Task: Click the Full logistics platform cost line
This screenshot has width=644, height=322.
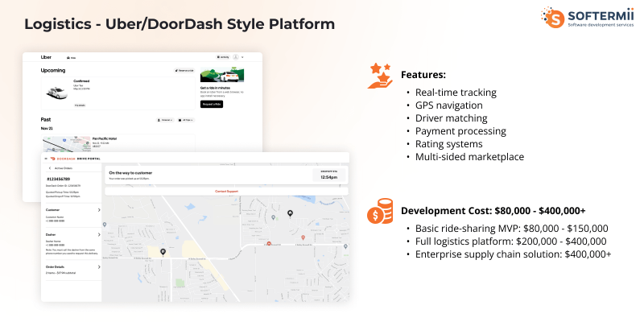Action: click(510, 241)
